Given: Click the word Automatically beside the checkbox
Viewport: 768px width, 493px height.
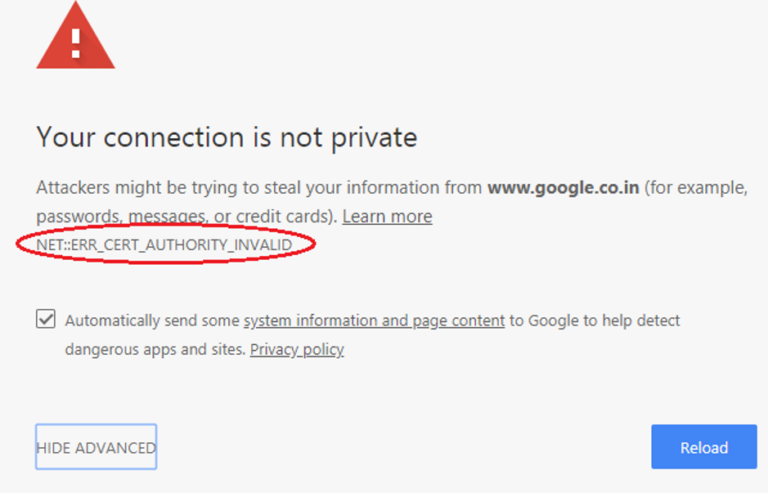Looking at the screenshot, I should click(113, 321).
